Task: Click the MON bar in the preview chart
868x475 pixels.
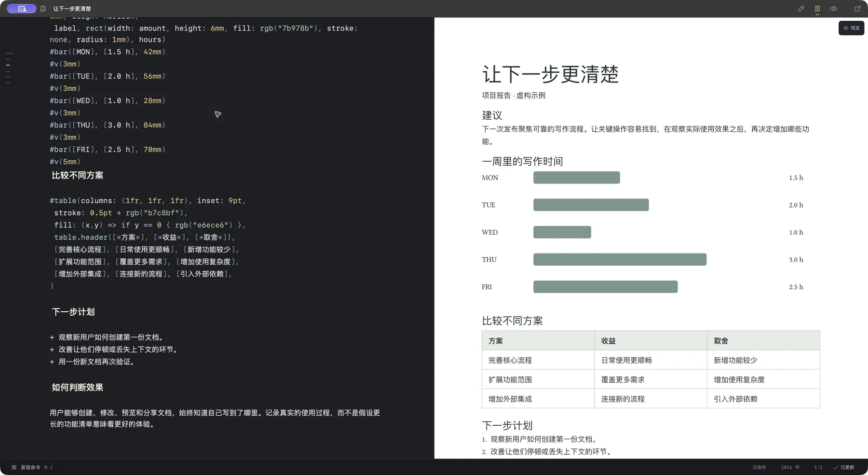Action: (576, 178)
